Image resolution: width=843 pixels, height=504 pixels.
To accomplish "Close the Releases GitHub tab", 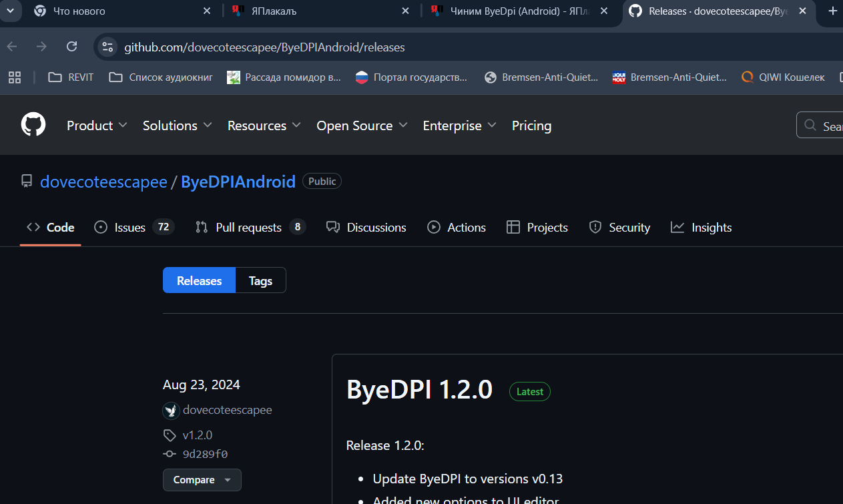I will 802,11.
